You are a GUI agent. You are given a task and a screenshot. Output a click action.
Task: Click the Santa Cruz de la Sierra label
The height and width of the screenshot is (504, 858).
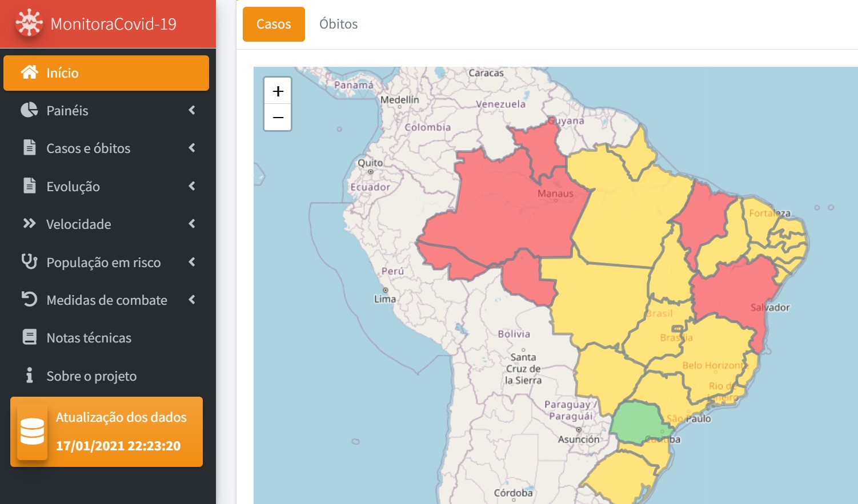pyautogui.click(x=523, y=369)
